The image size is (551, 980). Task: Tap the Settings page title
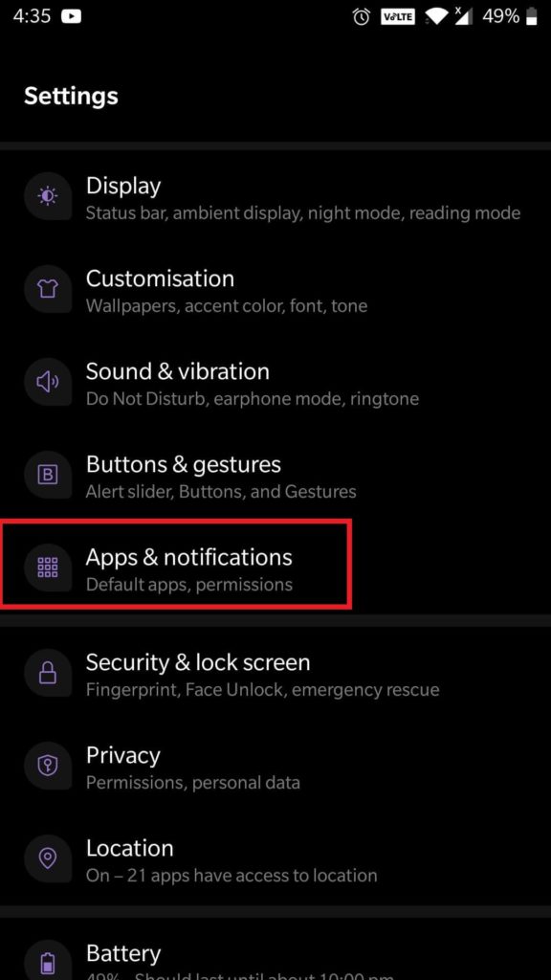coord(71,97)
